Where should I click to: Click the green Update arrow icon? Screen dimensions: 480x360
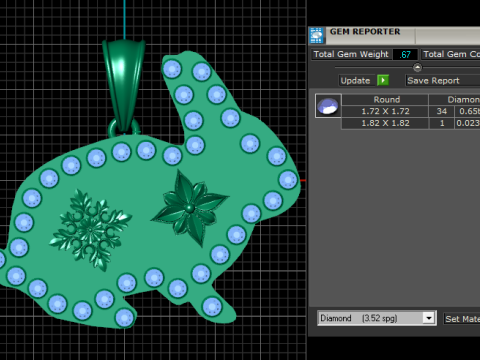click(383, 80)
